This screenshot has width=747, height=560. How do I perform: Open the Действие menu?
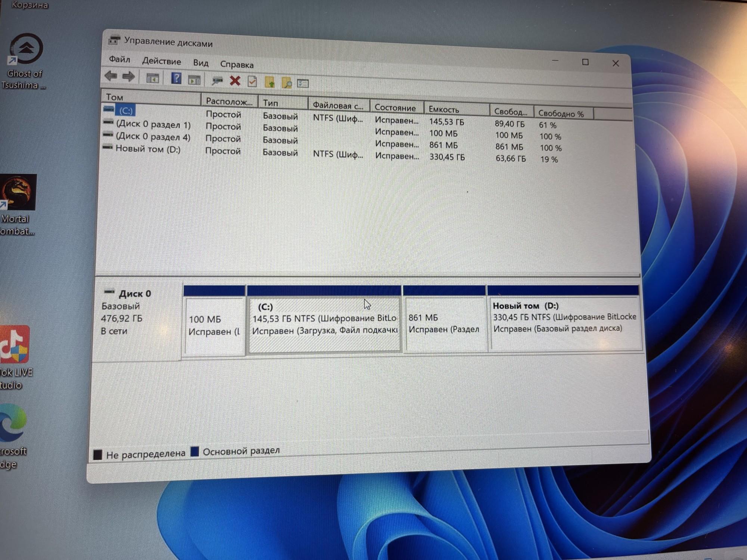(x=161, y=61)
